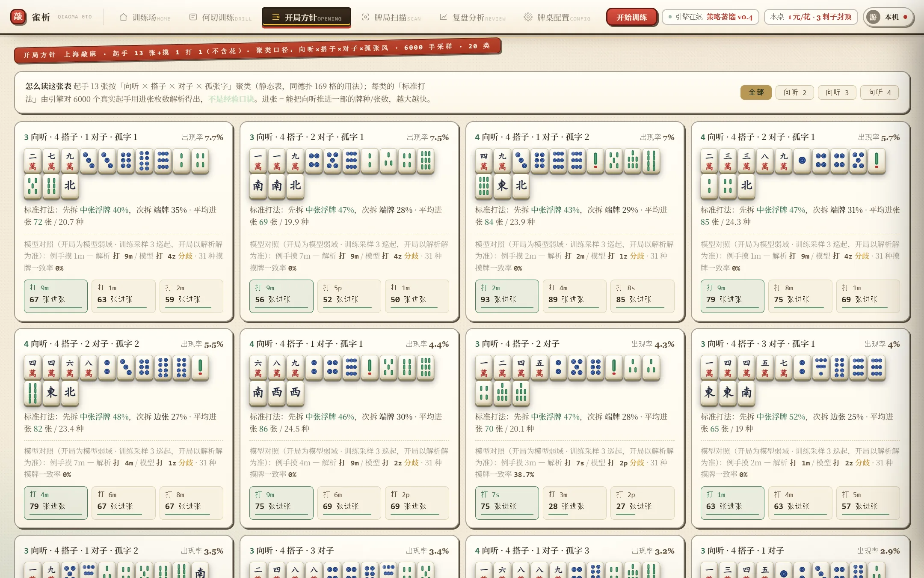Click the 开局方针 list icon
The width and height of the screenshot is (924, 578).
pos(276,17)
